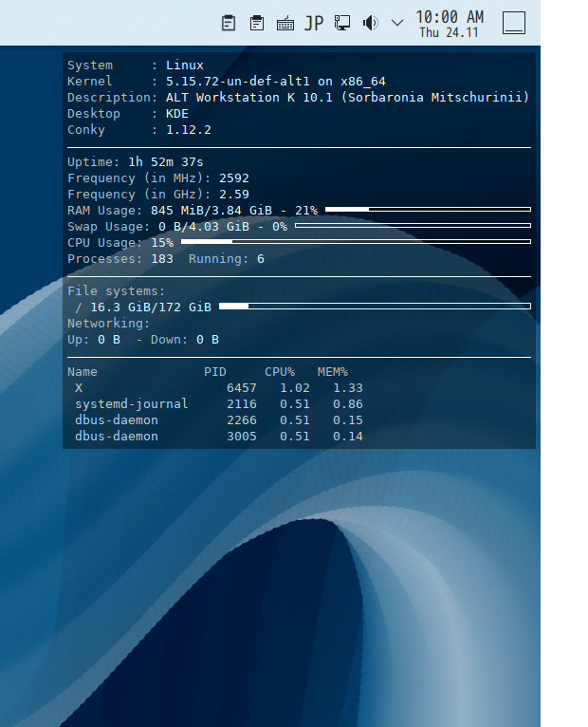The image size is (588, 727).
Task: Click the 1.02 CPU% value for X
Action: 295,388
